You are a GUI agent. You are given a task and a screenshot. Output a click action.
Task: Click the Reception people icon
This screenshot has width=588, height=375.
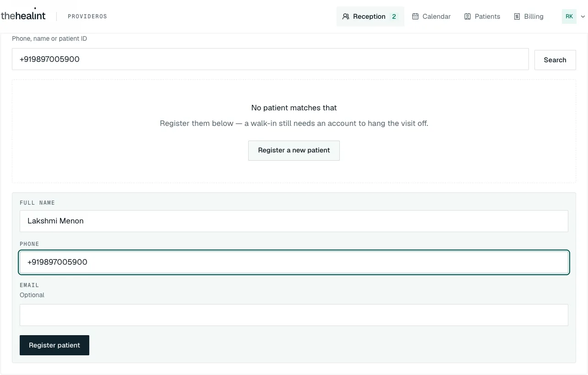point(346,16)
